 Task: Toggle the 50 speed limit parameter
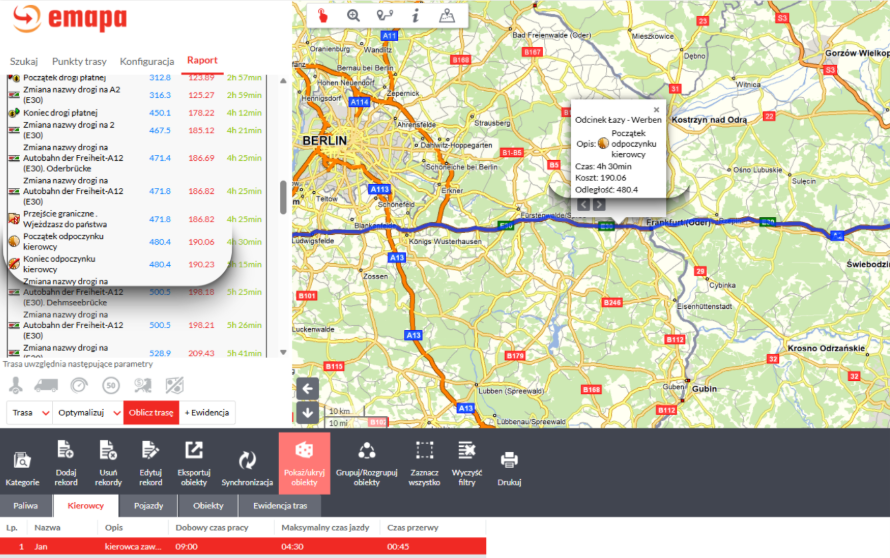pyautogui.click(x=111, y=385)
